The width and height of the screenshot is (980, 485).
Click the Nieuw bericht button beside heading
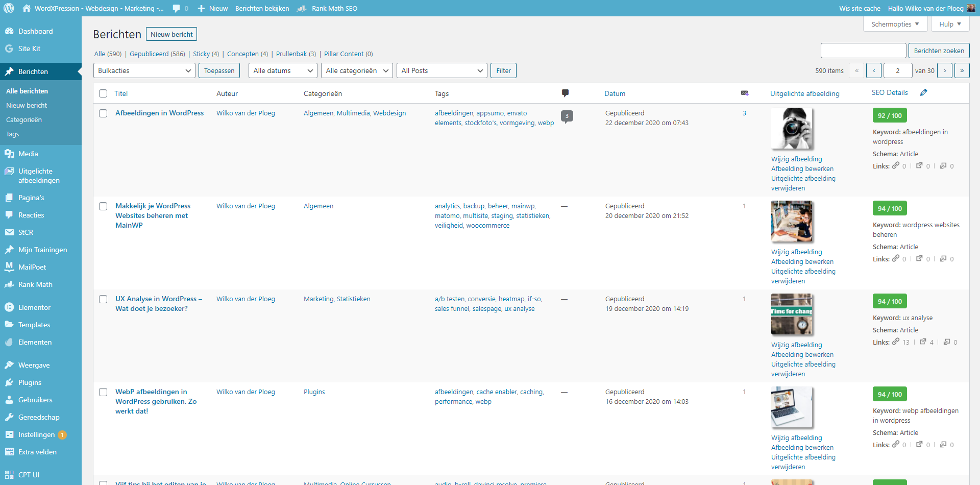pyautogui.click(x=171, y=34)
